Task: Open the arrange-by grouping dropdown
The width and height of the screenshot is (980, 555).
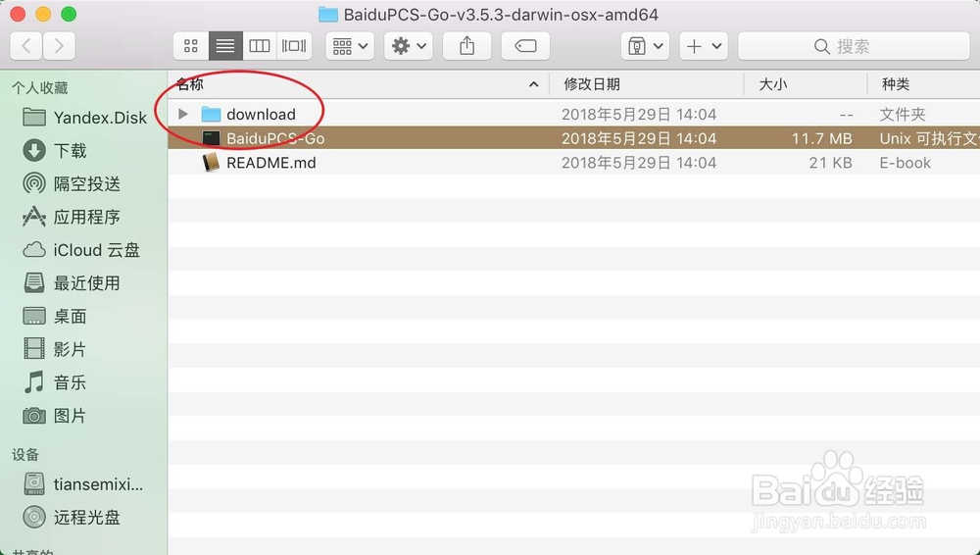Action: (x=350, y=46)
